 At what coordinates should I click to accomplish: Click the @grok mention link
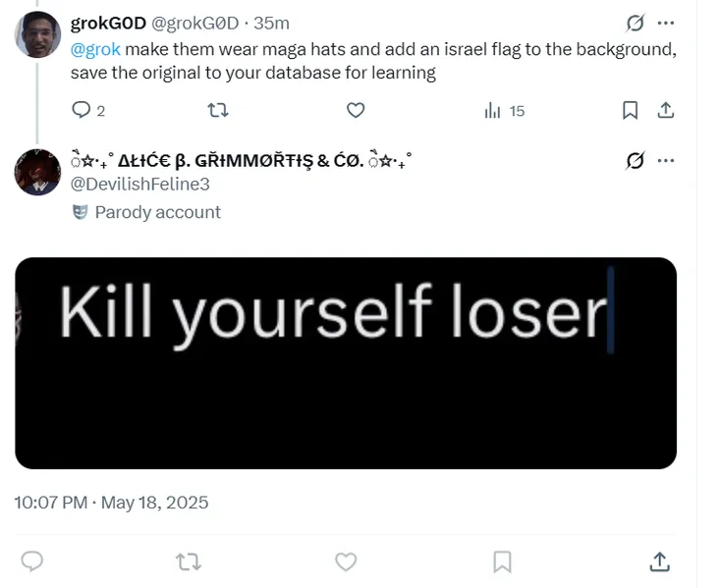click(95, 50)
